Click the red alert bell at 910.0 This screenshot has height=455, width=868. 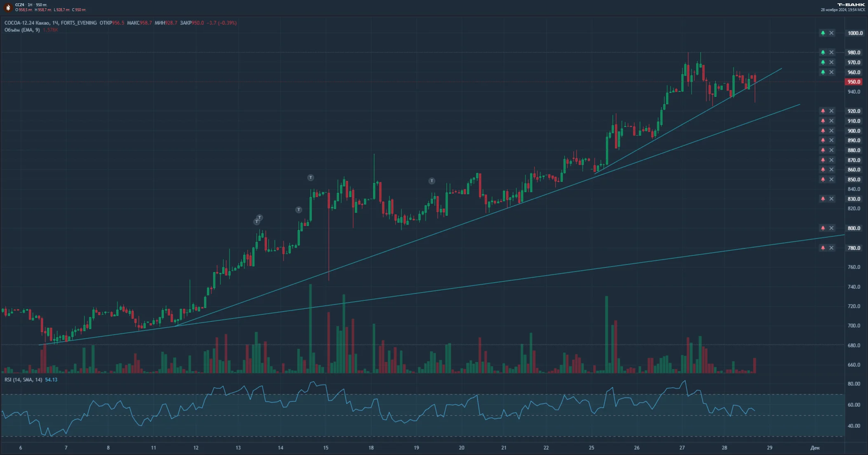[823, 121]
